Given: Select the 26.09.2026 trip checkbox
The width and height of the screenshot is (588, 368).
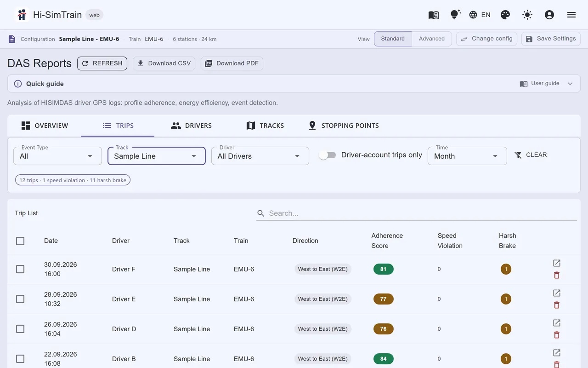Looking at the screenshot, I should point(20,329).
